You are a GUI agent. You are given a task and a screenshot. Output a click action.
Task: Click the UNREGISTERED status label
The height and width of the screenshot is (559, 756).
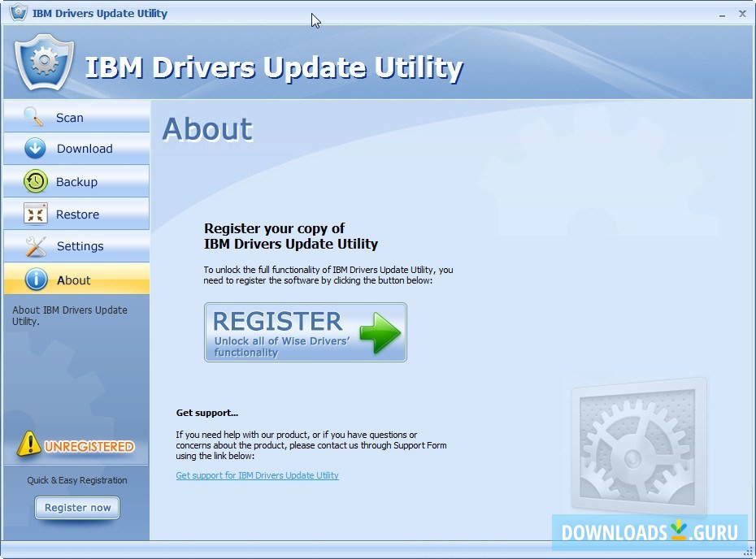pyautogui.click(x=89, y=447)
